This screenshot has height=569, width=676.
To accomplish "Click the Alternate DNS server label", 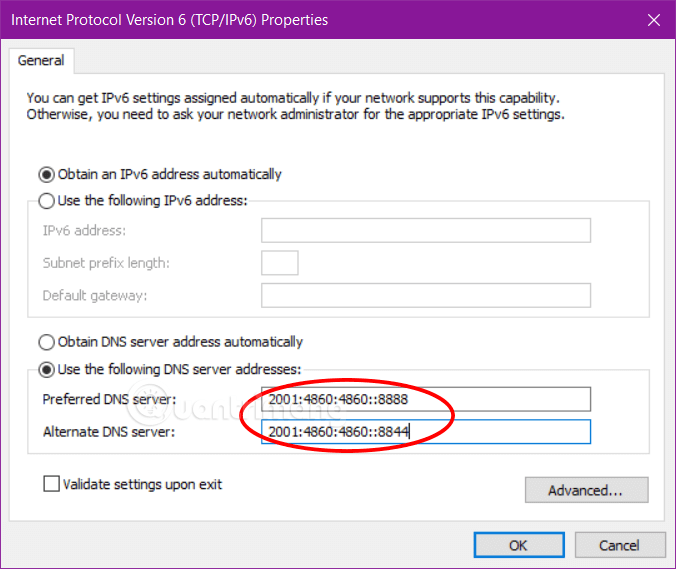I will coord(109,432).
